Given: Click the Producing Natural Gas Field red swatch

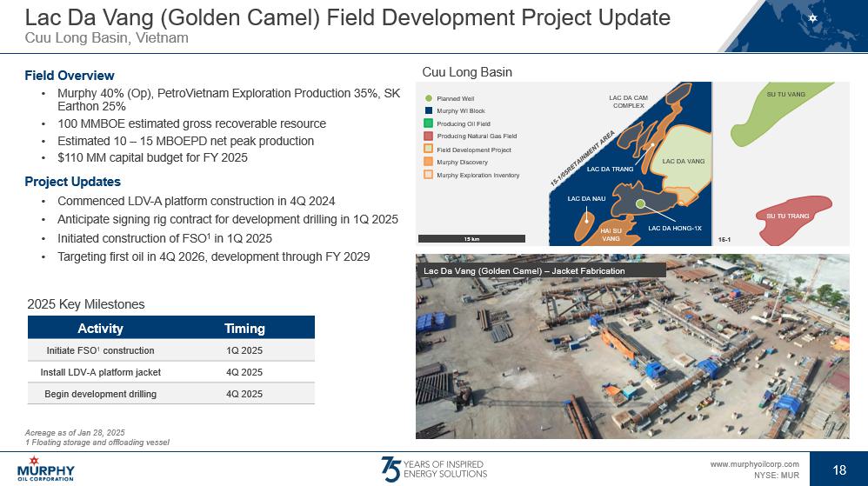Looking at the screenshot, I should 429,136.
